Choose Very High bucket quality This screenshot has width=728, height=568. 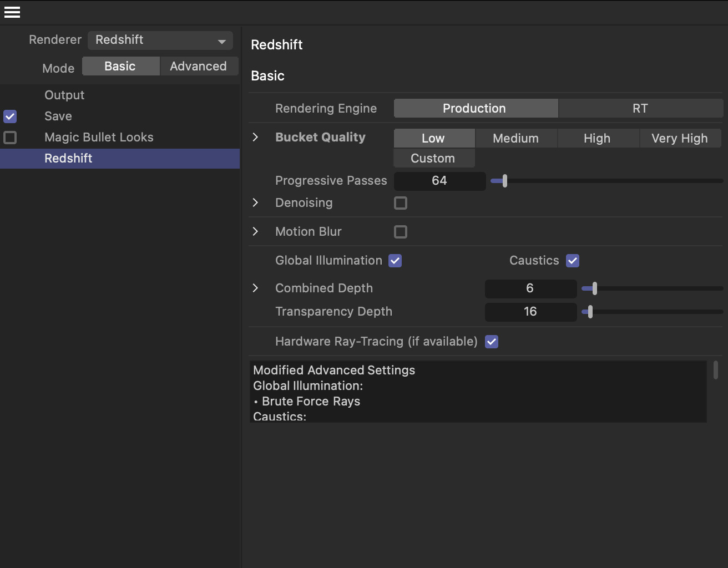click(x=680, y=138)
